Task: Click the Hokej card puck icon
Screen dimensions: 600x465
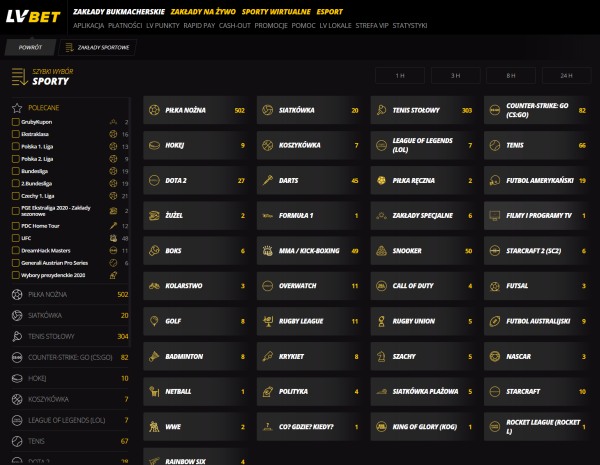Action: point(154,145)
